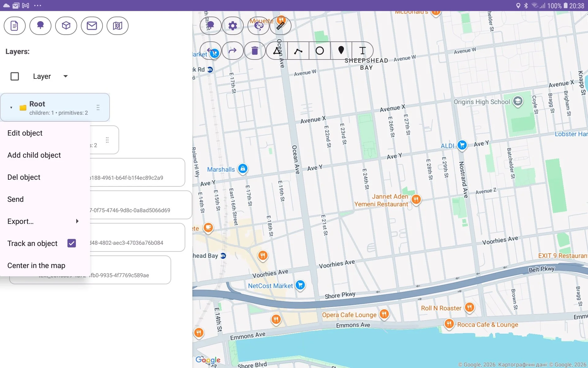Click the drag handle dots on Root row
Image resolution: width=588 pixels, height=368 pixels.
tap(98, 108)
